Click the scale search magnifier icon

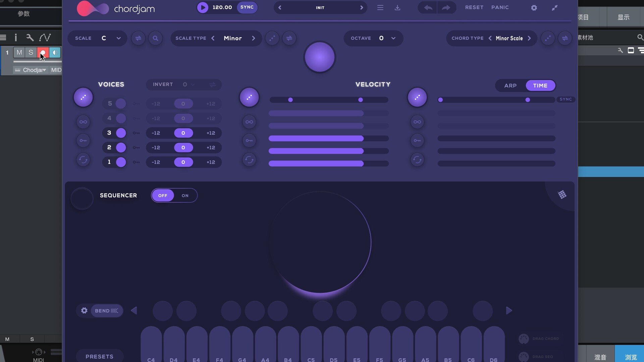[x=155, y=38]
